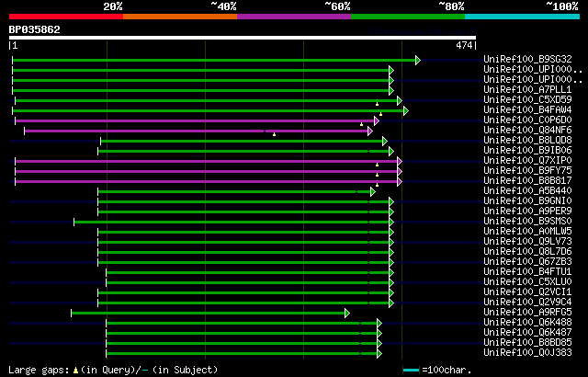Select the UniRef100_B8B817 label
Image resolution: width=588 pixels, height=377 pixels.
tap(527, 181)
